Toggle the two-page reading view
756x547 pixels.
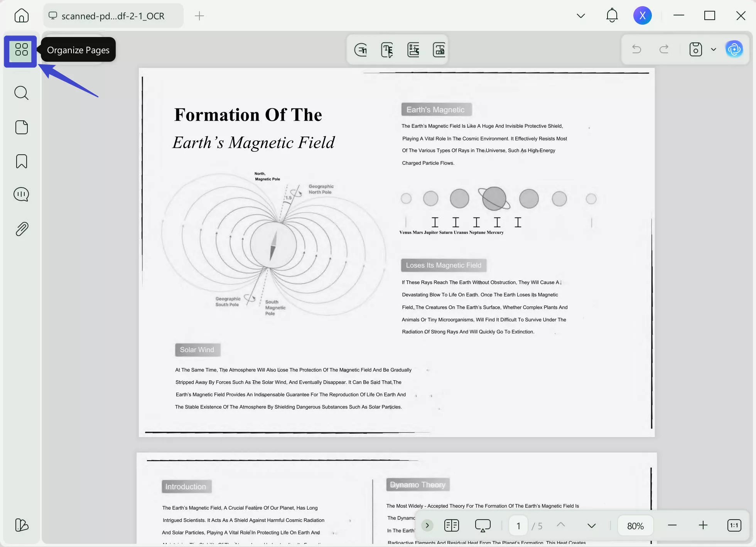451,525
